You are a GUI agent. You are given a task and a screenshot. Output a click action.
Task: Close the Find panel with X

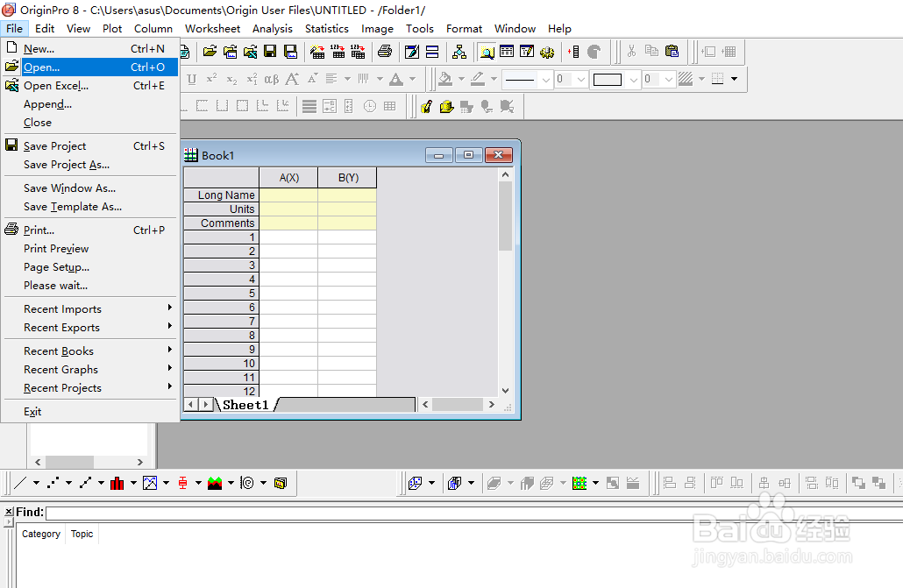click(9, 511)
